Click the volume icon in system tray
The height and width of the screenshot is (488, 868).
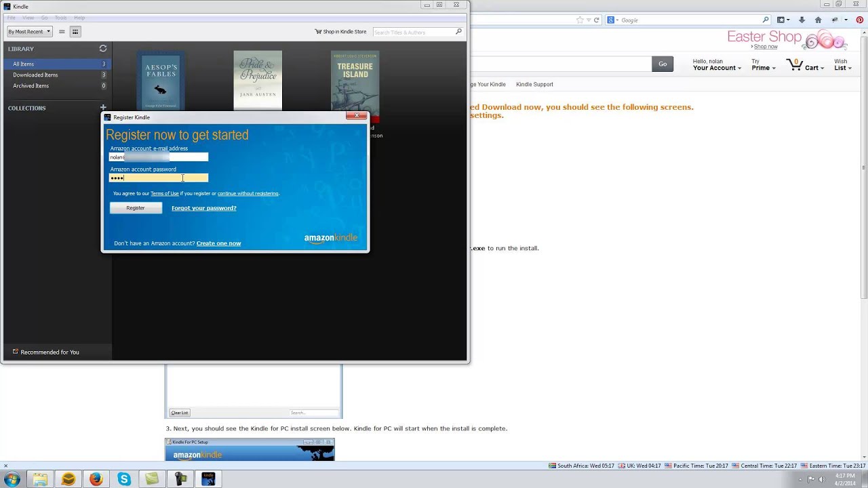click(x=822, y=479)
